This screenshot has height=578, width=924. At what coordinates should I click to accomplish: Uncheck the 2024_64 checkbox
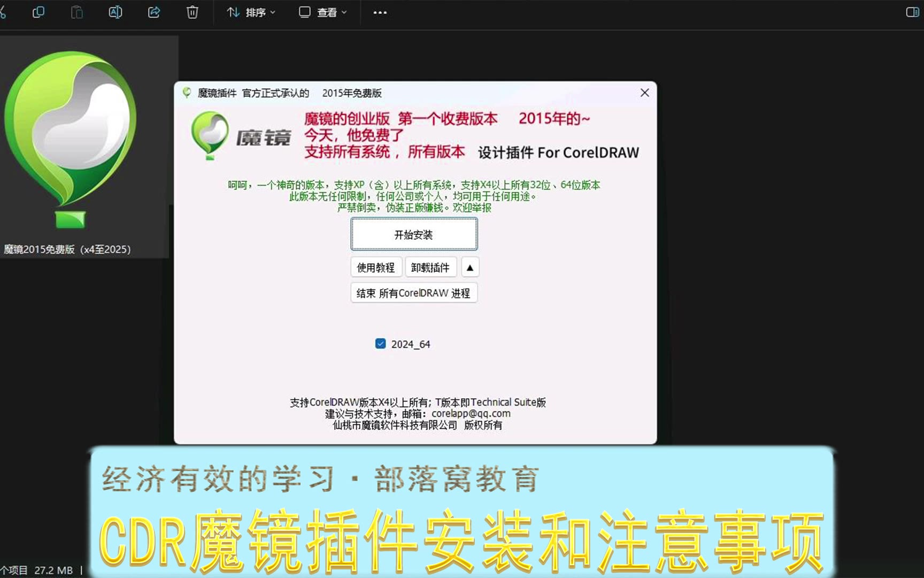click(380, 344)
